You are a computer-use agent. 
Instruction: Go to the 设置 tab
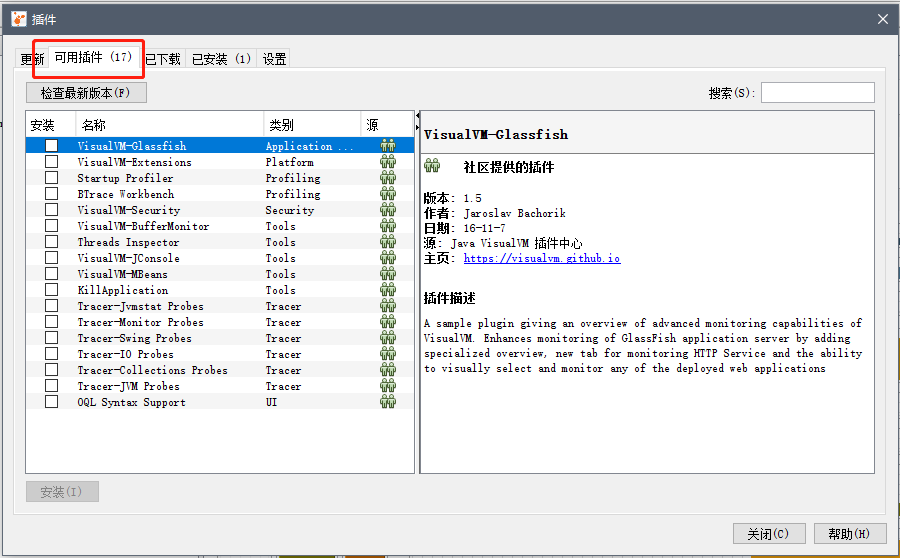[x=274, y=59]
